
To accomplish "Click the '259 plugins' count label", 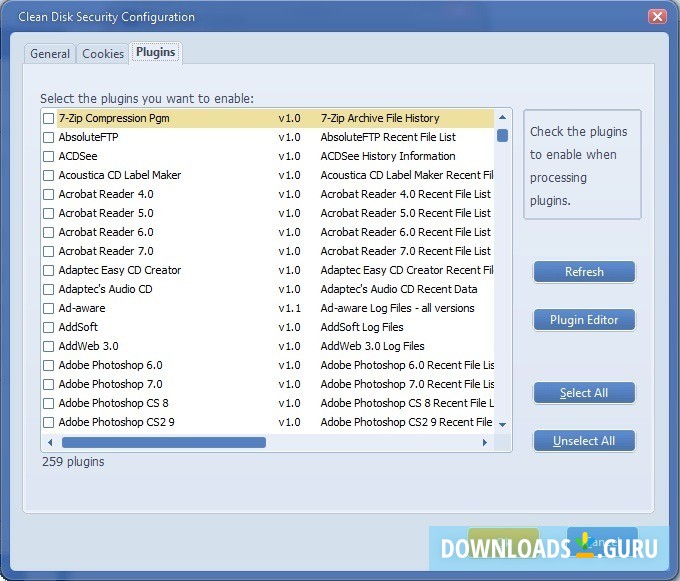I will (73, 462).
